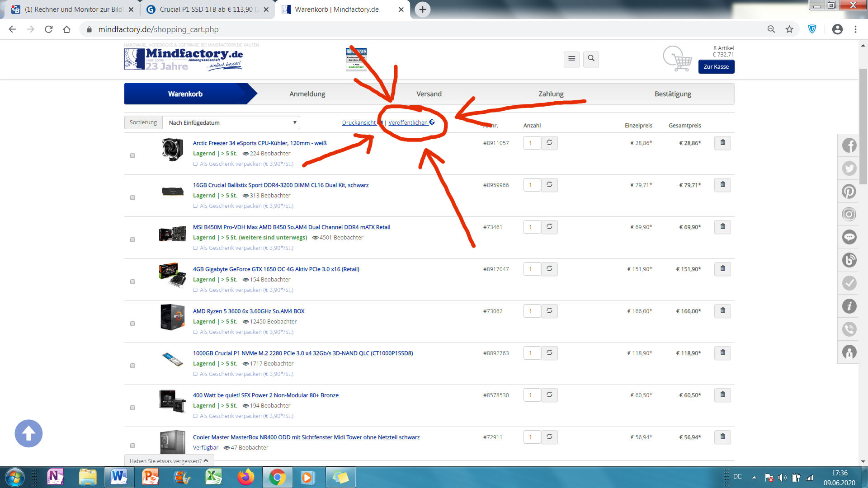
Task: Click the scroll-to-top arrow button
Action: (x=28, y=434)
